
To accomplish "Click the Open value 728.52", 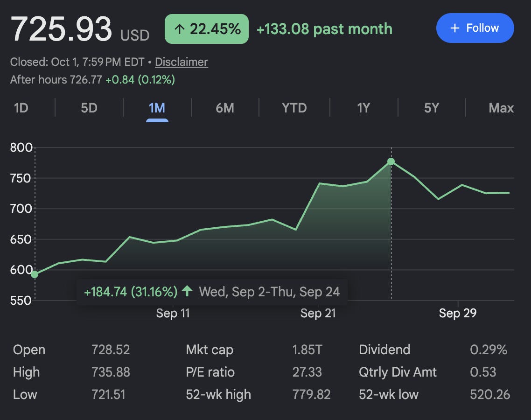I will [x=111, y=350].
